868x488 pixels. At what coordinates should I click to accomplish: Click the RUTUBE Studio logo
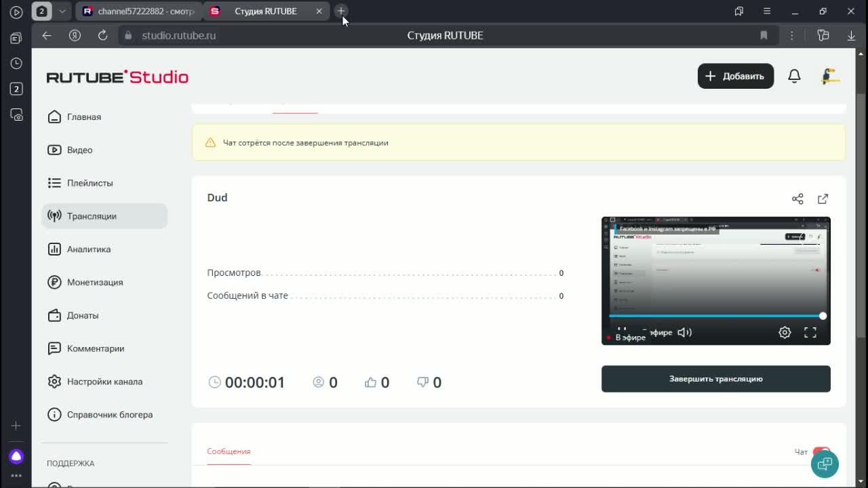pos(117,77)
